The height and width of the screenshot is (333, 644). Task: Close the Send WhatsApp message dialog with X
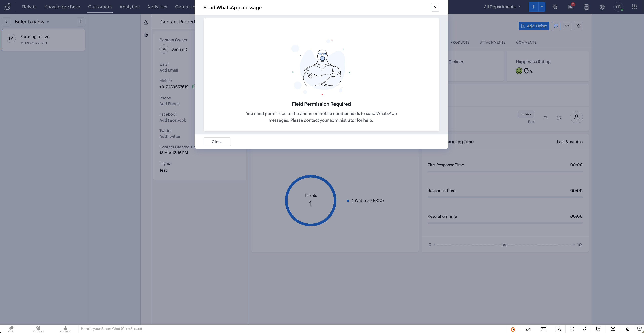pyautogui.click(x=435, y=7)
